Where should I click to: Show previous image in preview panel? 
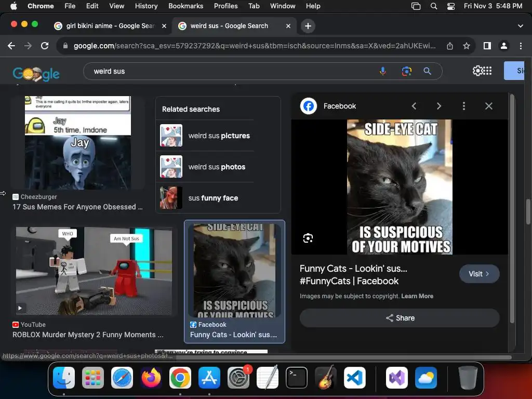(414, 106)
